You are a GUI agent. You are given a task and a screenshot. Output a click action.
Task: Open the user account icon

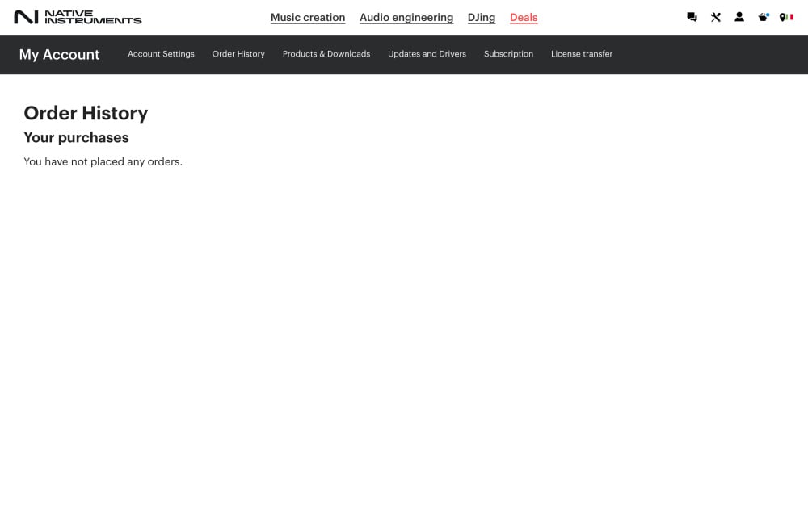pos(739,17)
